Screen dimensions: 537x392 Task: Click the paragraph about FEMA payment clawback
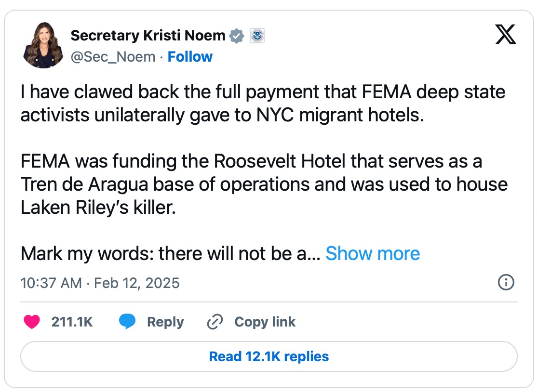(x=263, y=104)
